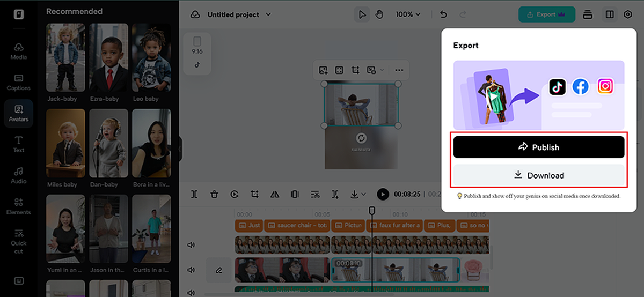Click the undo arrow icon
This screenshot has width=644, height=297.
443,14
